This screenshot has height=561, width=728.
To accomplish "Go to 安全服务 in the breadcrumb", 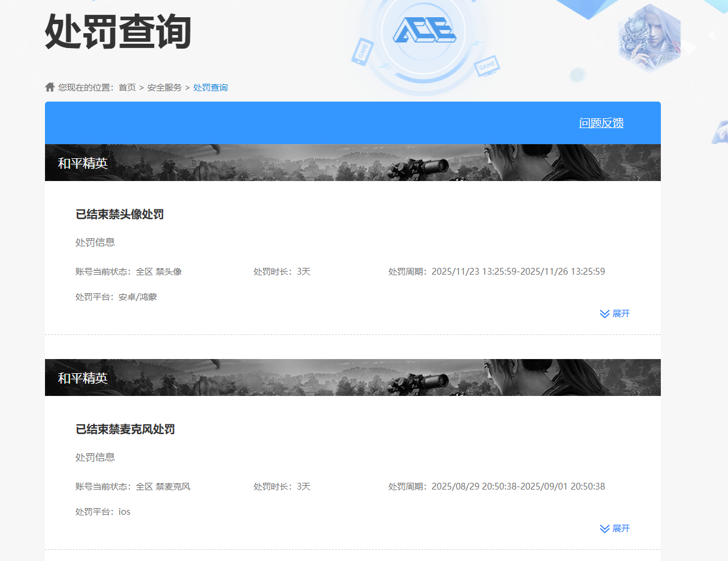I will [164, 87].
